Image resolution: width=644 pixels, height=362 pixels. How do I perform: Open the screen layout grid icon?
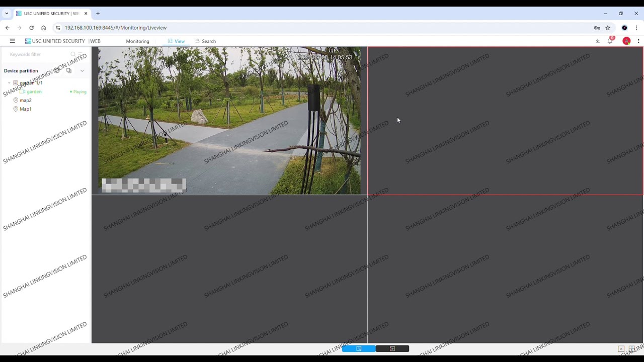point(632,349)
